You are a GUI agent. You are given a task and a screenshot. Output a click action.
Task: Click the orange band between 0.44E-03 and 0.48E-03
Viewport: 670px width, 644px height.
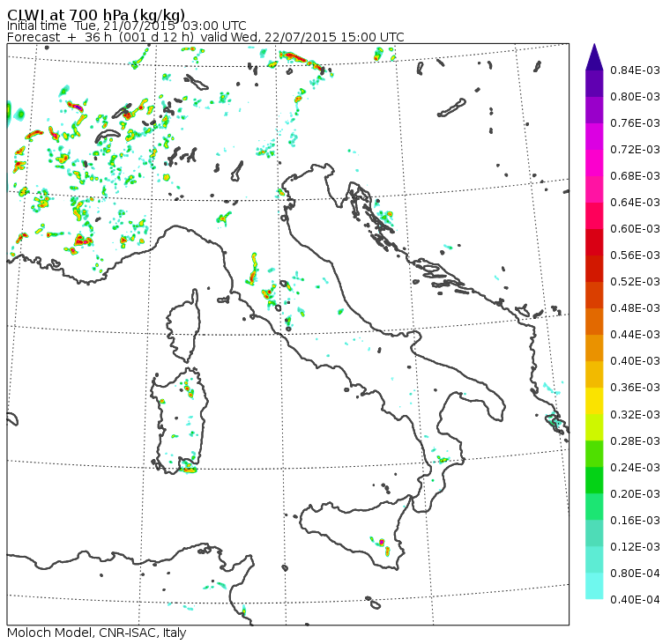[594, 322]
